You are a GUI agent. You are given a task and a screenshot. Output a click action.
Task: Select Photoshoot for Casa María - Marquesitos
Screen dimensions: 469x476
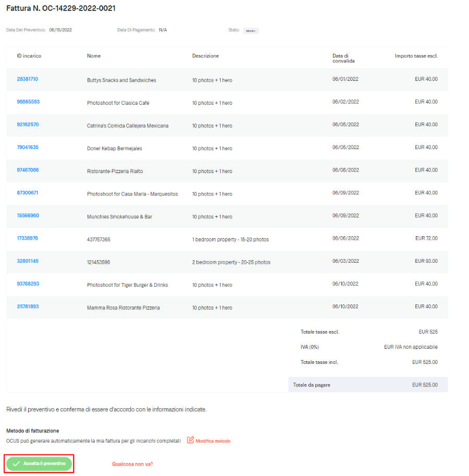point(132,194)
